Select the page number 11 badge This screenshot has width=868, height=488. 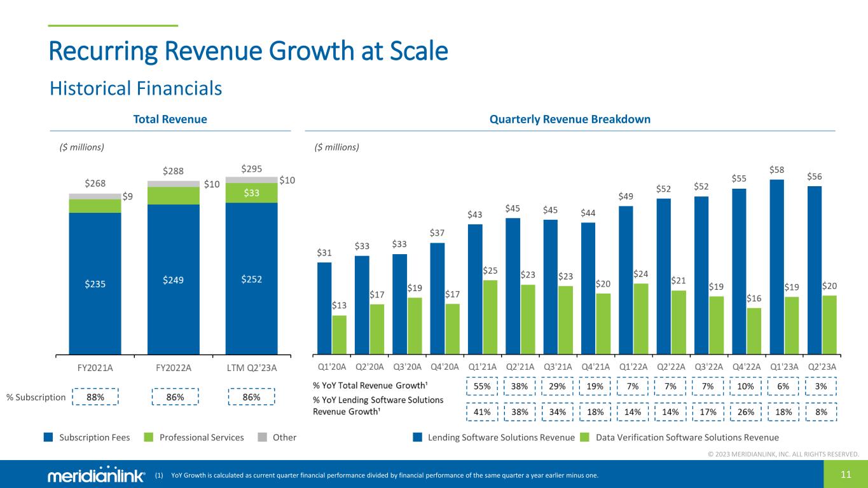pyautogui.click(x=846, y=475)
